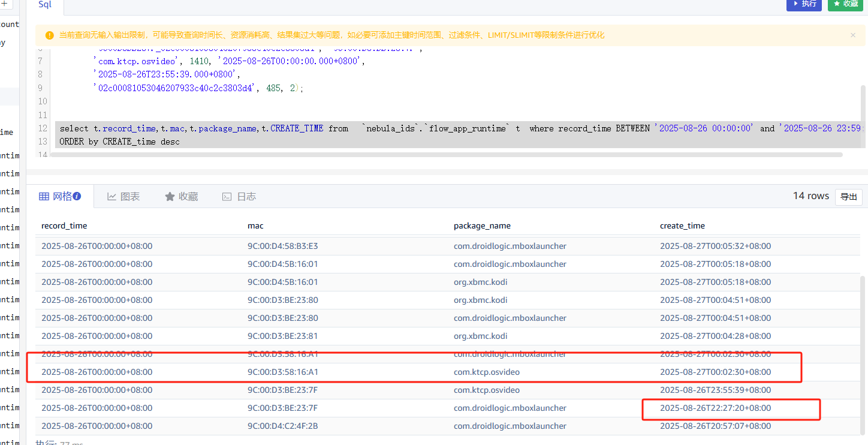Click the create_time column header
868x445 pixels.
[682, 226]
